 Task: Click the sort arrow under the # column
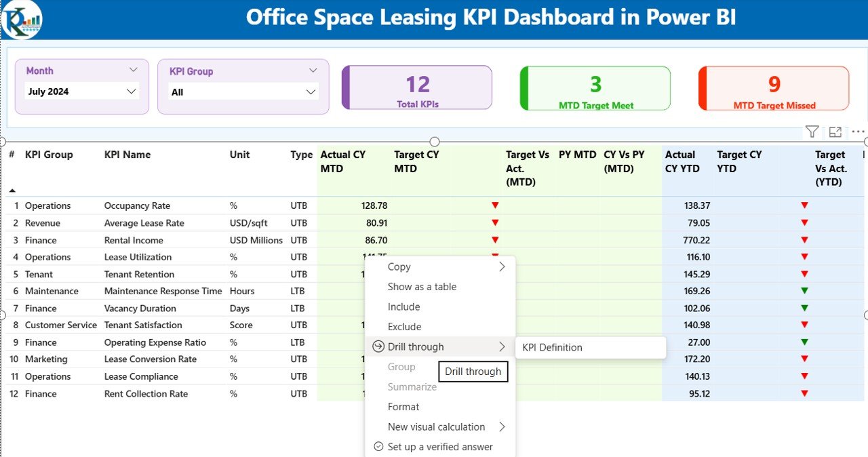tap(12, 191)
